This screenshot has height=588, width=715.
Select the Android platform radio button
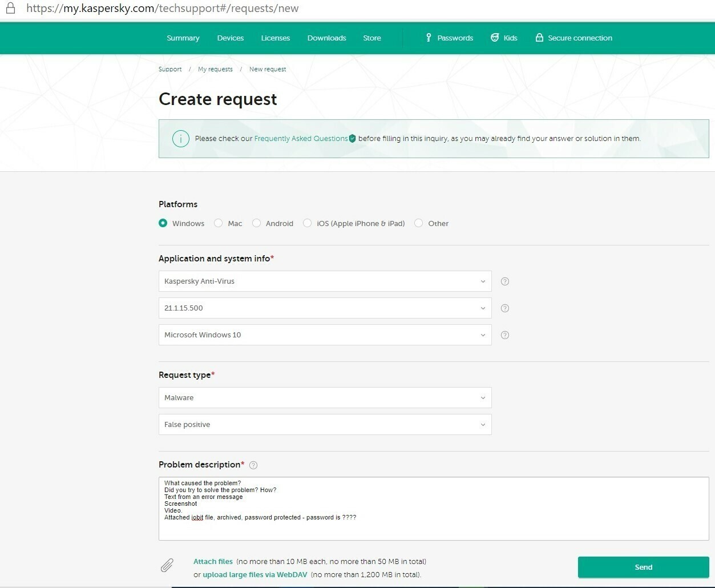257,223
